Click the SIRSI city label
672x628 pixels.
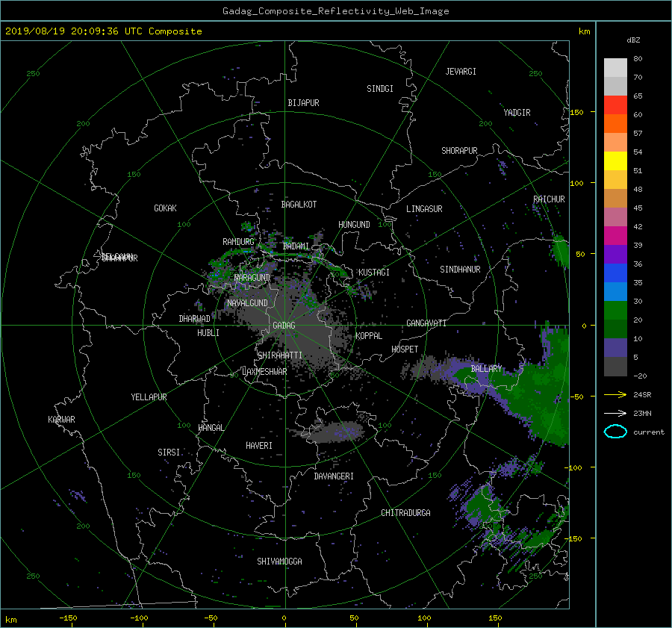[169, 453]
